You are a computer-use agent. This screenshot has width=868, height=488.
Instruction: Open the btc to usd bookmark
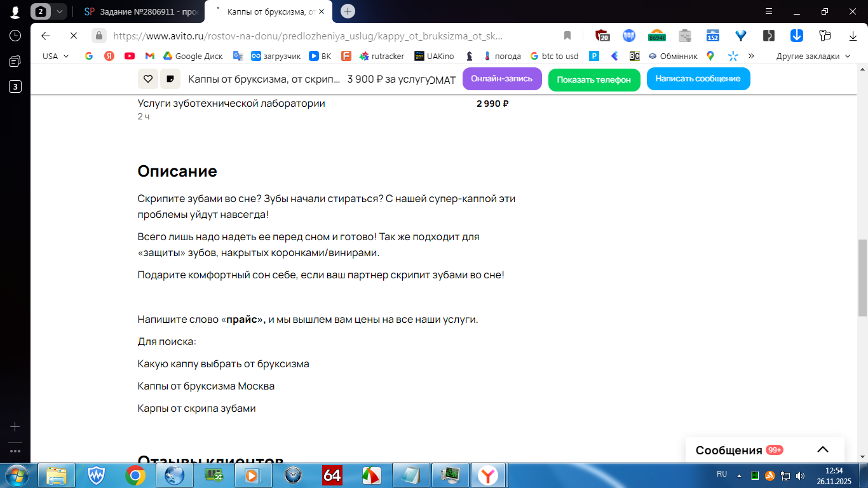click(x=554, y=56)
